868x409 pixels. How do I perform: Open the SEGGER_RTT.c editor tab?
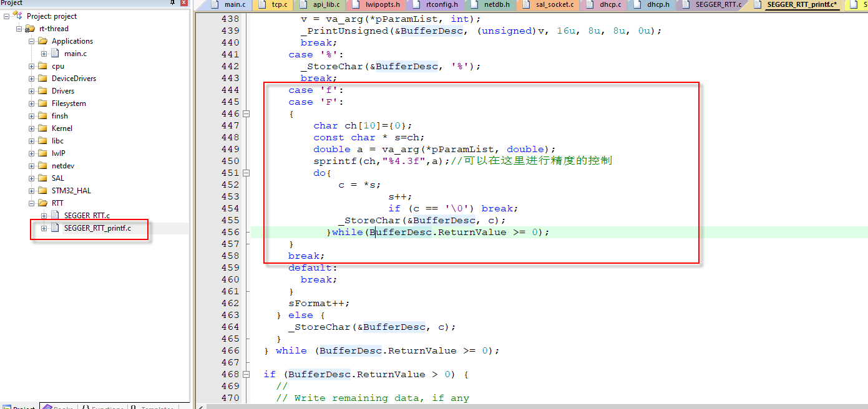(x=711, y=5)
